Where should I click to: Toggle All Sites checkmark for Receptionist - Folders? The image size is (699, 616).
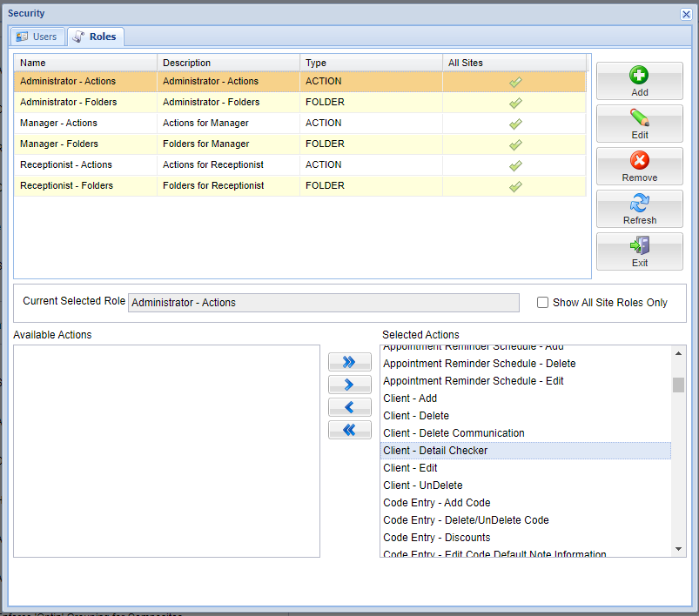pyautogui.click(x=515, y=186)
